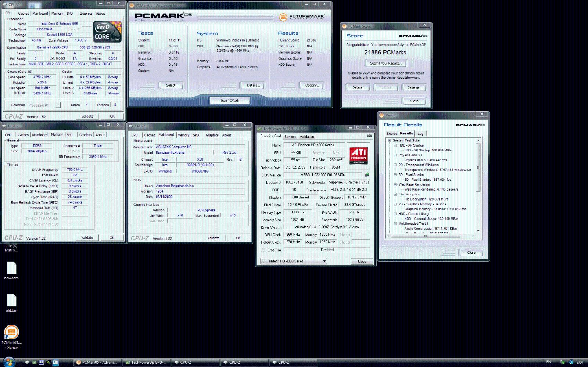The height and width of the screenshot is (367, 588).
Task: Click the ATI Radeon logo in GPU-Z
Action: coord(358,155)
